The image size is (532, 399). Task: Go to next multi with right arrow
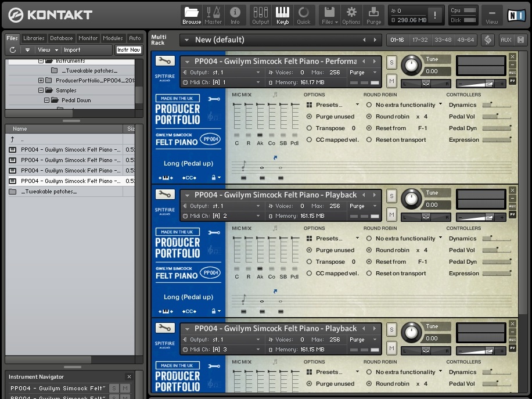375,39
